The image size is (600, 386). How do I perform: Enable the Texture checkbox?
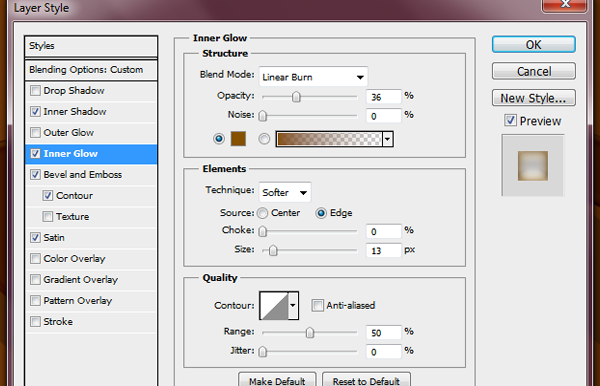(47, 217)
